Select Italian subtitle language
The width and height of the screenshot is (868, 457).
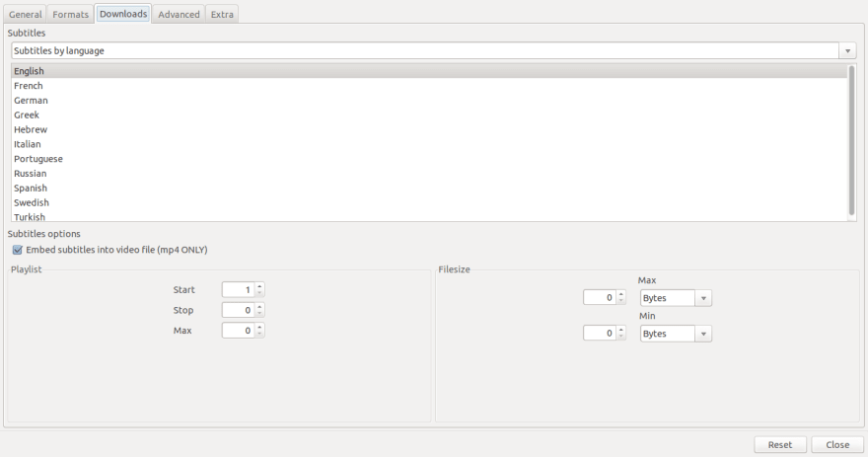click(429, 144)
